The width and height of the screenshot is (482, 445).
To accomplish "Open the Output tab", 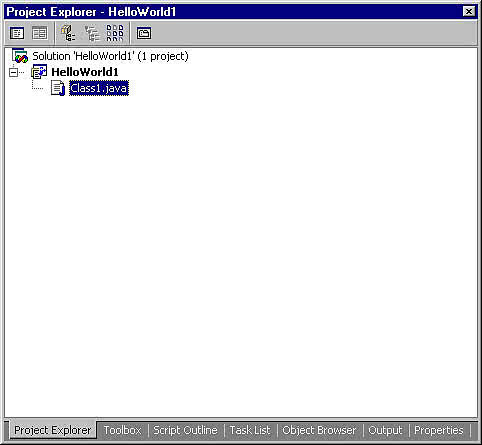I will 385,430.
